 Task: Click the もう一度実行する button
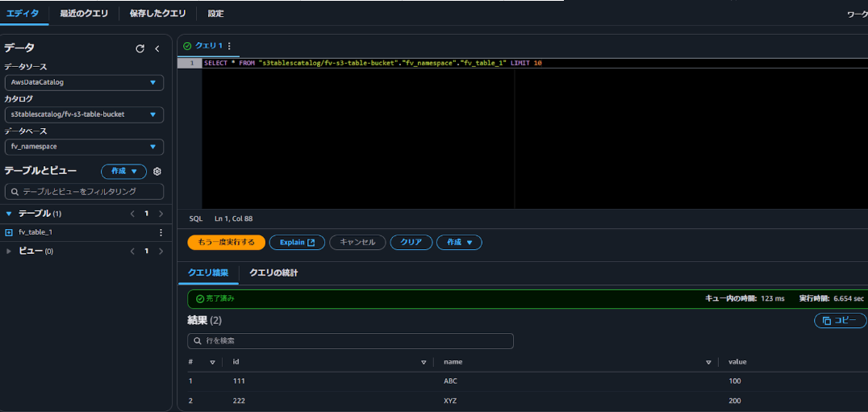tap(227, 242)
